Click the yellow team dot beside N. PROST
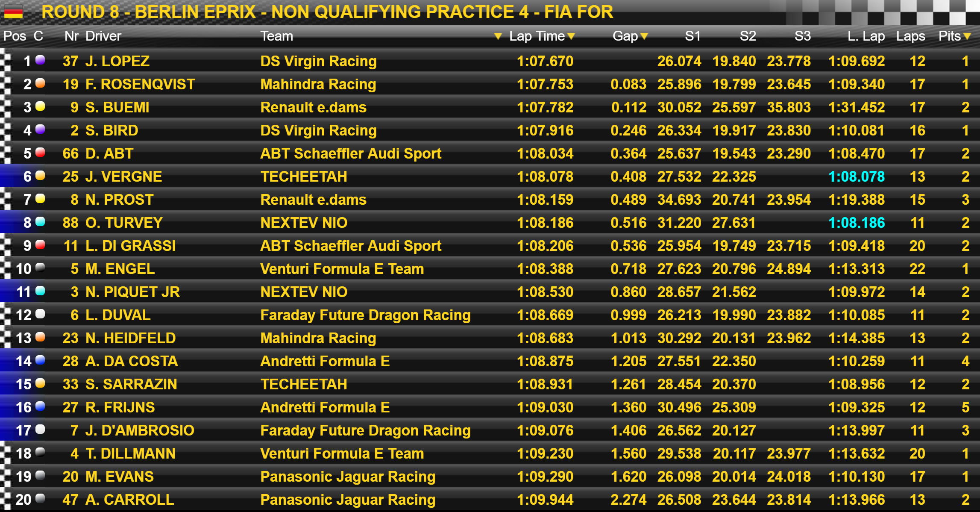 pyautogui.click(x=40, y=199)
